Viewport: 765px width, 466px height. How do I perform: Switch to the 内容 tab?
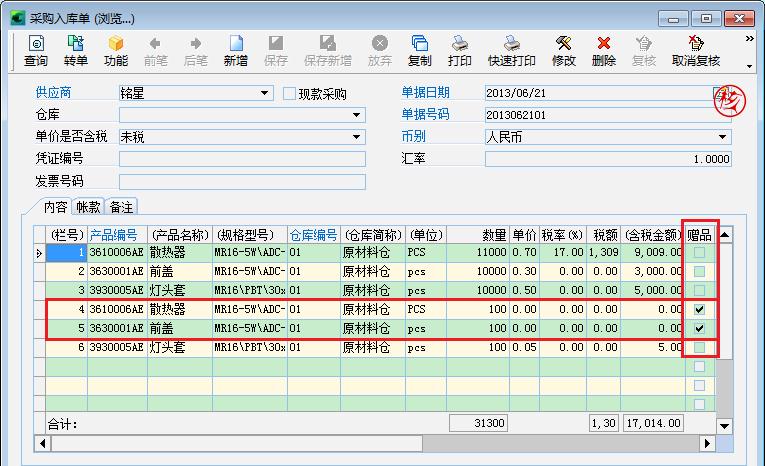[x=55, y=207]
